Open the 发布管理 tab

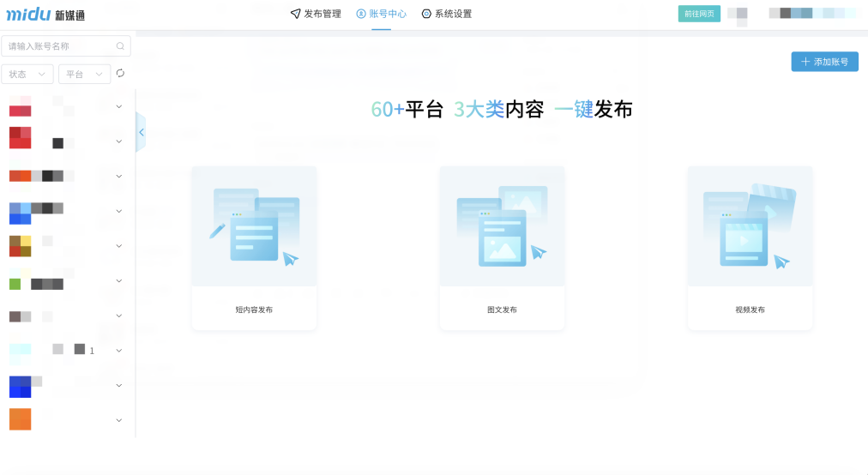tap(316, 14)
